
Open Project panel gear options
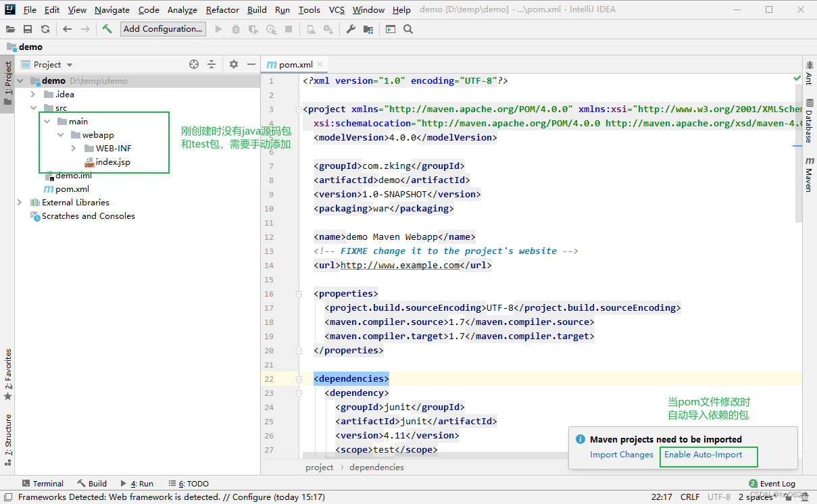pos(234,64)
